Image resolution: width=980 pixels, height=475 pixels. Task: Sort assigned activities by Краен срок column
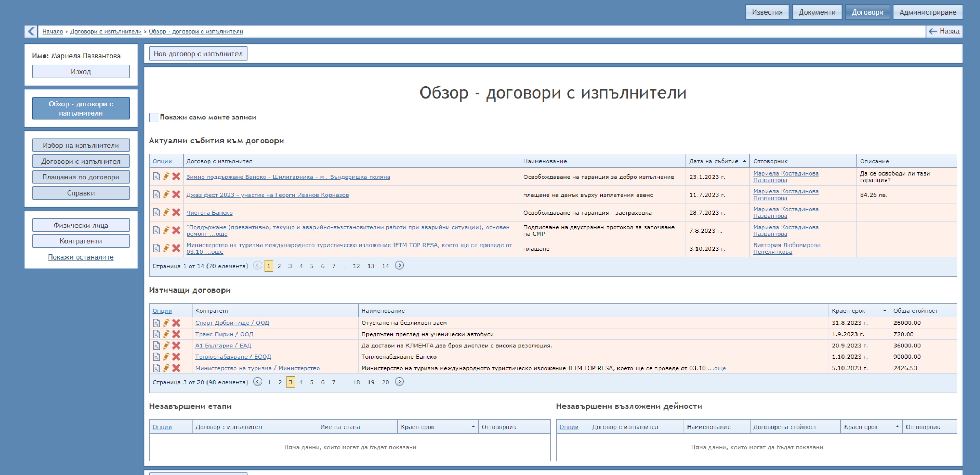click(871, 427)
